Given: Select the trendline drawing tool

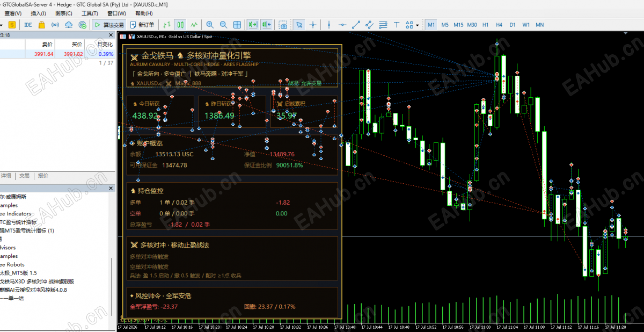Looking at the screenshot, I should coord(356,25).
